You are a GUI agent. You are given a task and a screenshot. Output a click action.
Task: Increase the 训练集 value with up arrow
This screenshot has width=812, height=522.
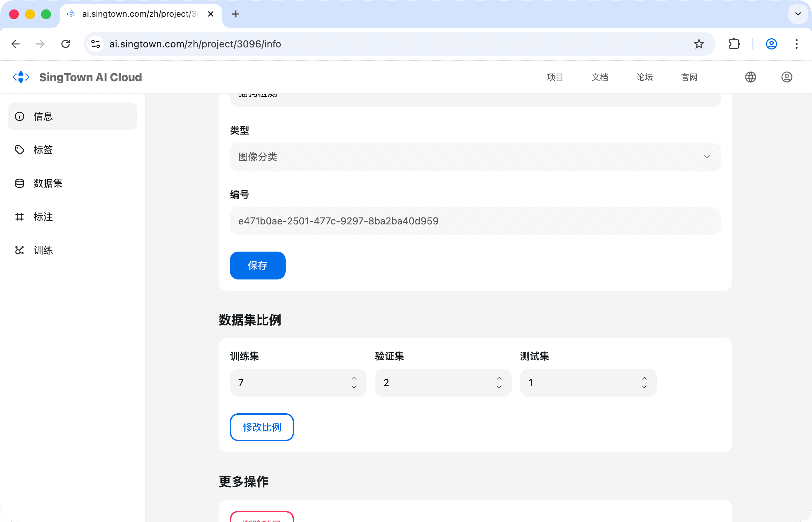click(354, 378)
